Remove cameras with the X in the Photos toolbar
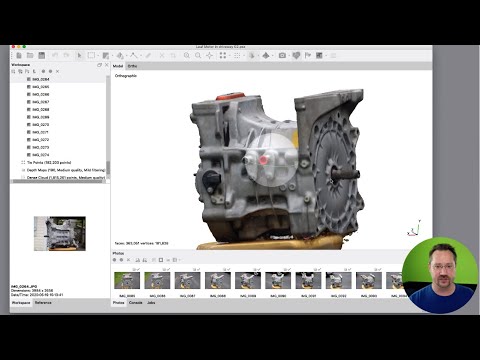The image size is (480, 360). tap(128, 260)
